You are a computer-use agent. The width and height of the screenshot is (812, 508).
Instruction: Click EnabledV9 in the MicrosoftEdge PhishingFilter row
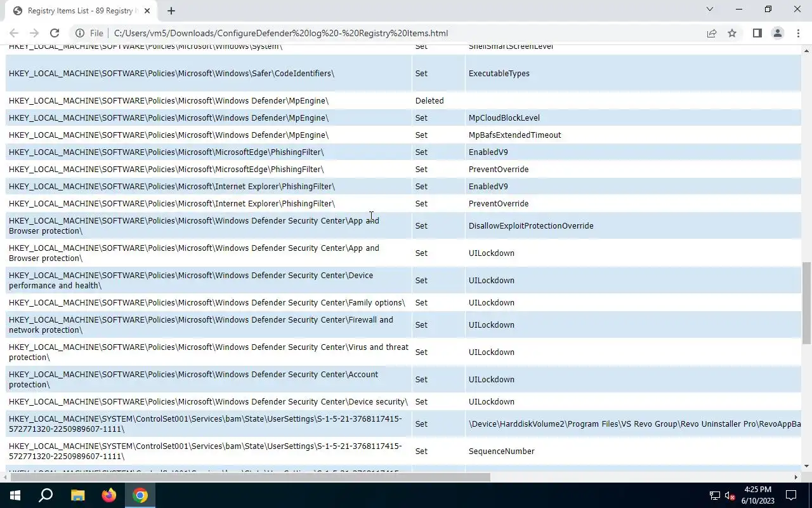(488, 152)
